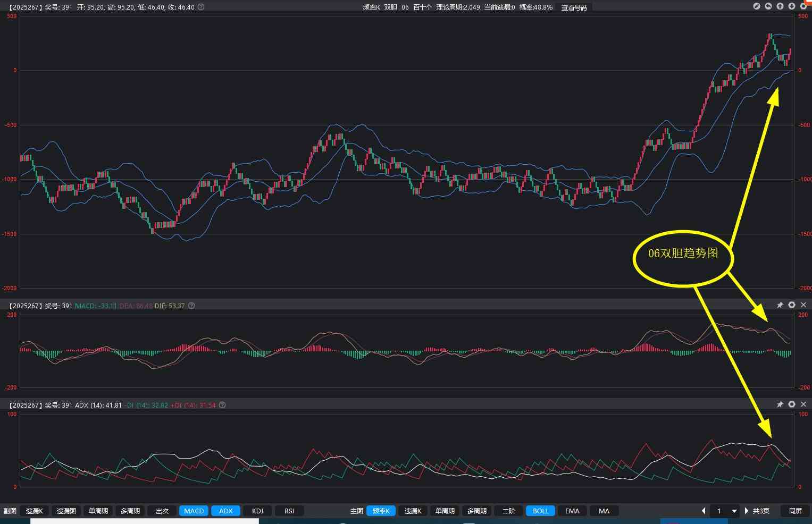Open the page number dropdown

734,511
